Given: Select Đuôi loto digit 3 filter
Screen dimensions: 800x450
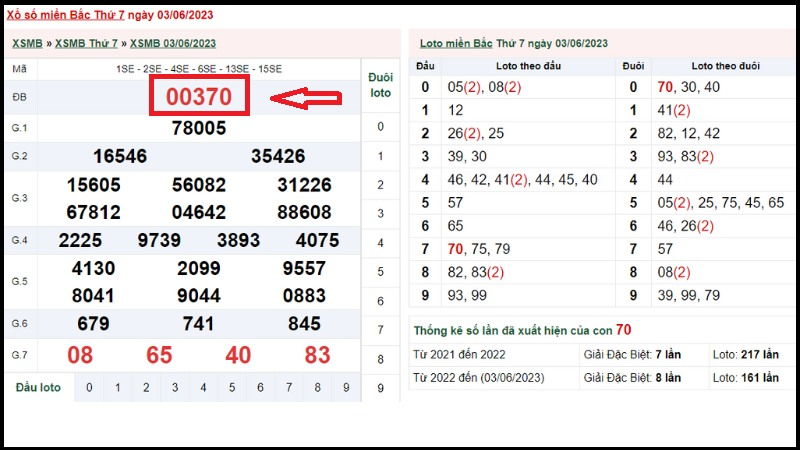Looking at the screenshot, I should coord(381,213).
